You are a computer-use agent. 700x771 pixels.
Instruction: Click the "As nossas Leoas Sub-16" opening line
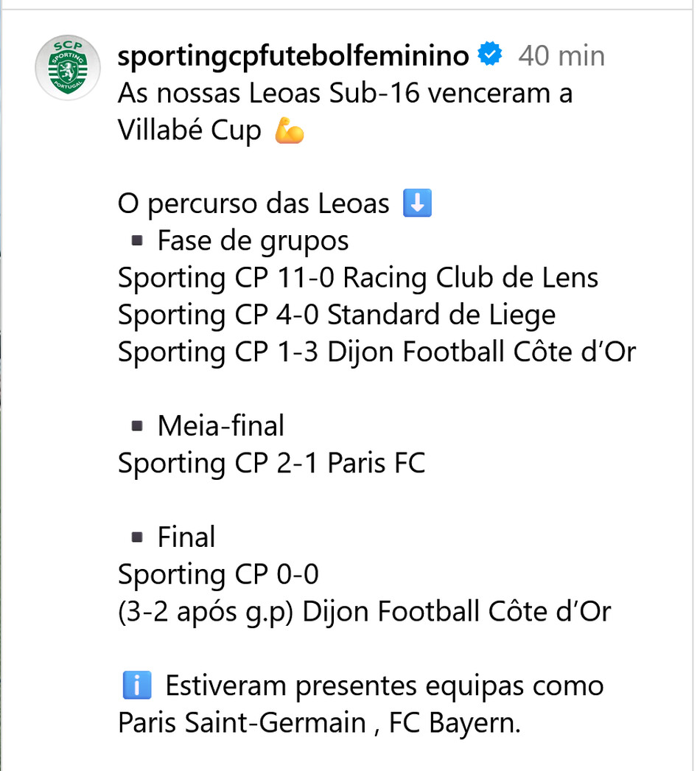tap(345, 94)
